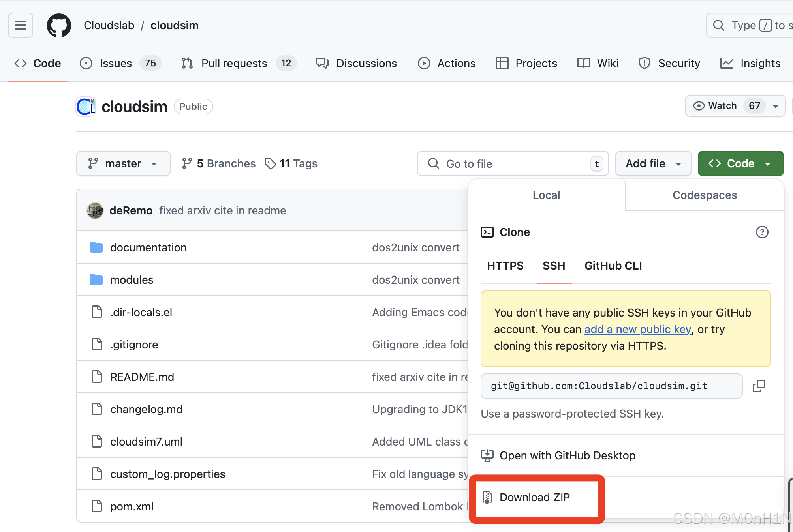Click the GitHub Desktop download icon
Viewport: 793px width, 532px height.
click(x=488, y=455)
